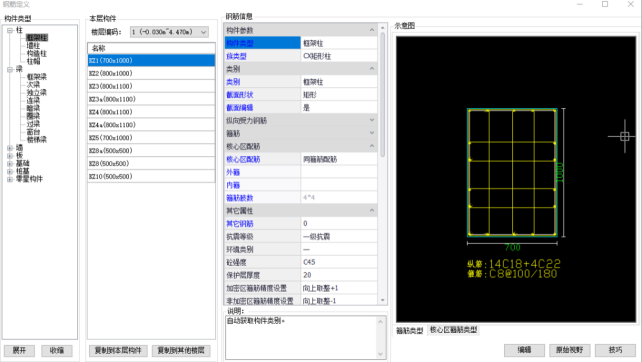Switch to the 箍筋类型 tab
Screen dimensions: 642x362
[x=409, y=331]
